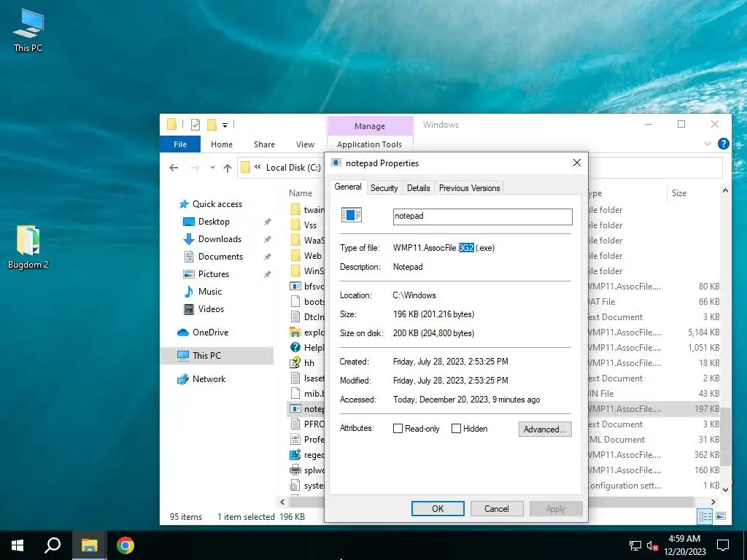Click the 5,184 KB size cell

pos(703,332)
